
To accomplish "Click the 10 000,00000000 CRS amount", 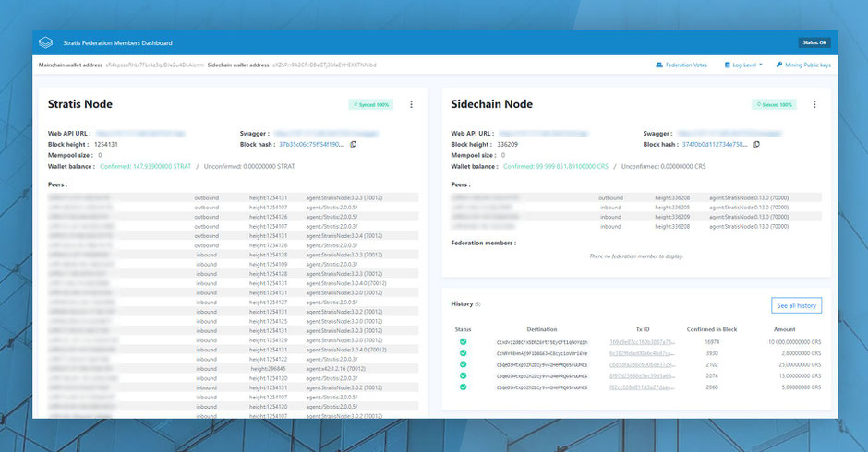I will [x=794, y=342].
